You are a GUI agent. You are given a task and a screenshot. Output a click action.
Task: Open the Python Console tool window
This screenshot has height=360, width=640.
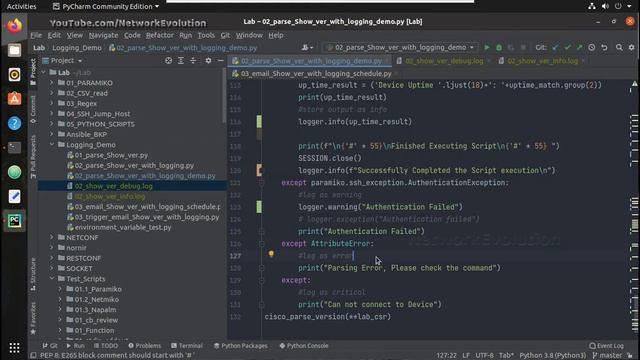tap(304, 346)
